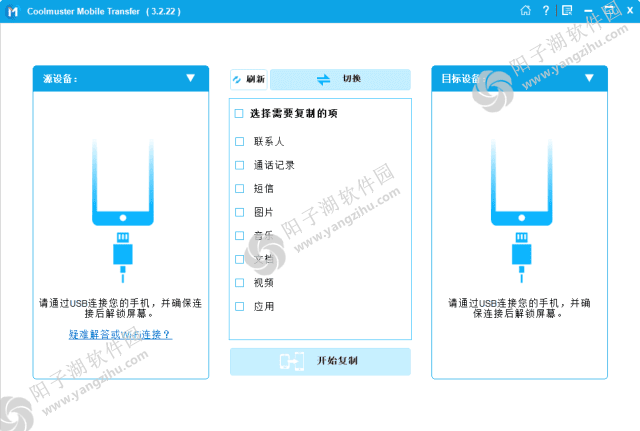The width and height of the screenshot is (640, 431).
Task: Click the 视频 label text
Action: click(264, 282)
